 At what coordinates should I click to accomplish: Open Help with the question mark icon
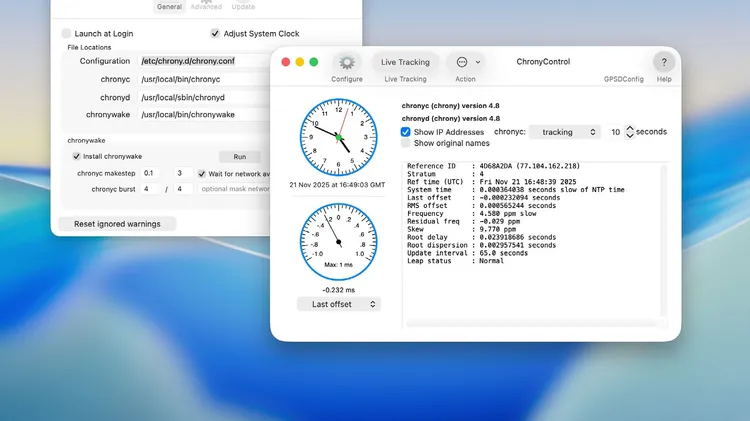tap(664, 62)
